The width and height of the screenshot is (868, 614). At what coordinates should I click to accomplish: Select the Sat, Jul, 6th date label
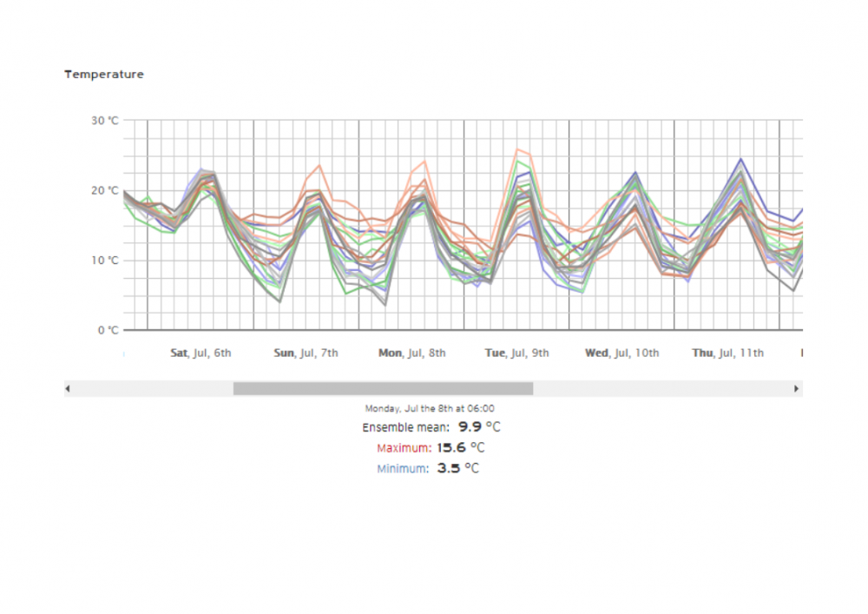pos(201,353)
